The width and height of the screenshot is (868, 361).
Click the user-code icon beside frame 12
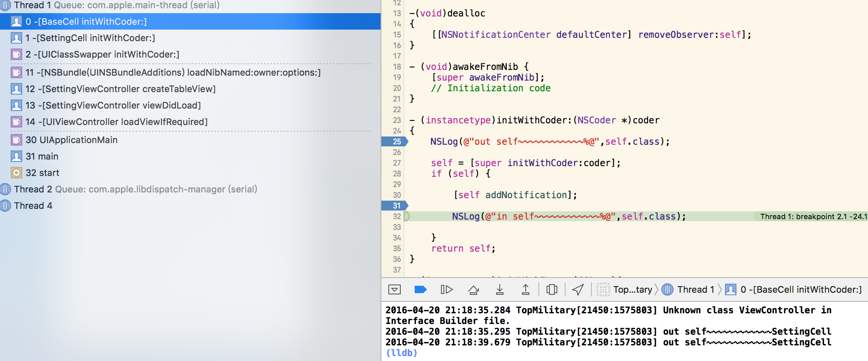[16, 89]
